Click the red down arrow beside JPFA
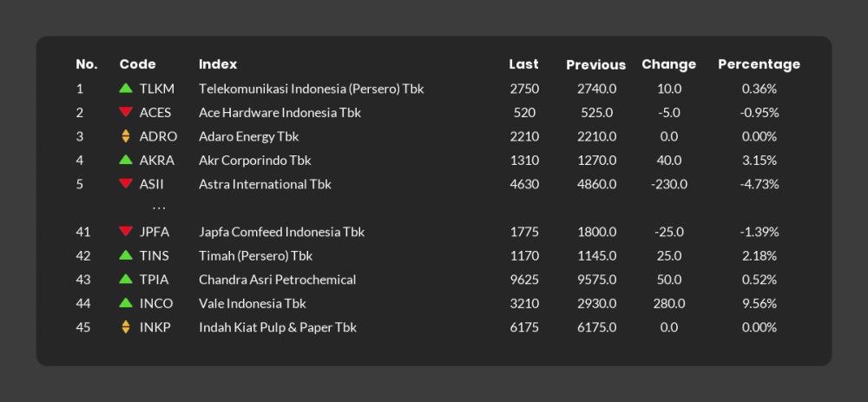 pyautogui.click(x=126, y=232)
